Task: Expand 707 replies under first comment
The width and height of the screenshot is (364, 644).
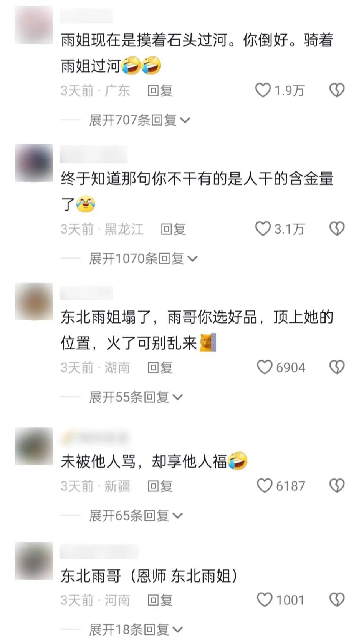Action: (140, 120)
